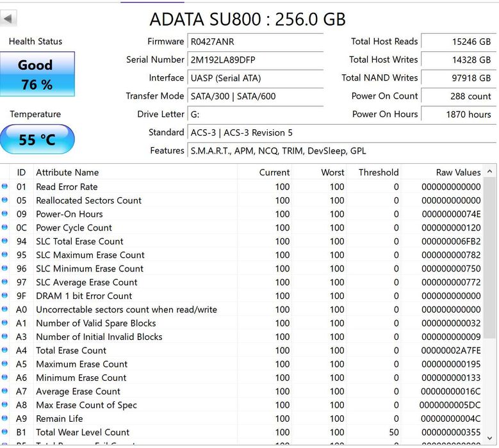This screenshot has width=499, height=448.
Task: Click raw value 000000000782 in the list
Action: (451, 255)
